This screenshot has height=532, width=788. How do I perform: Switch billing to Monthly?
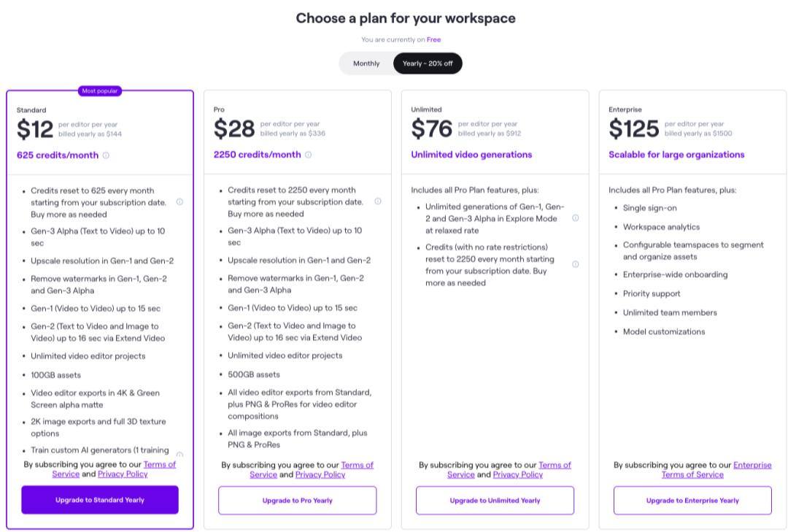click(x=366, y=63)
